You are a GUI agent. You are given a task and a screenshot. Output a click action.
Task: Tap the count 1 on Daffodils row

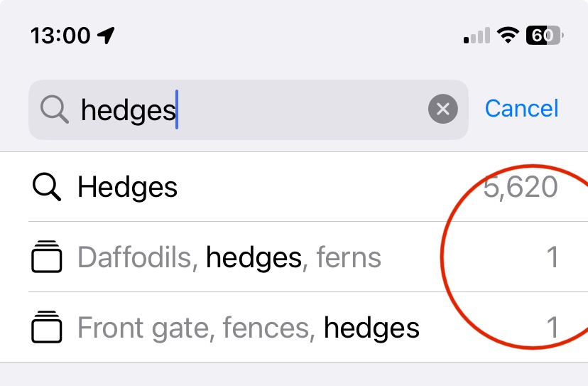click(x=552, y=257)
